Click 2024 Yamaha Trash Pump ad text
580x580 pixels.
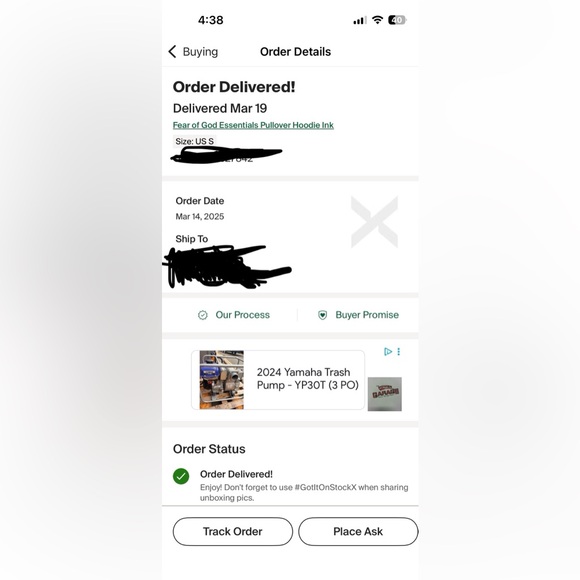click(x=307, y=379)
